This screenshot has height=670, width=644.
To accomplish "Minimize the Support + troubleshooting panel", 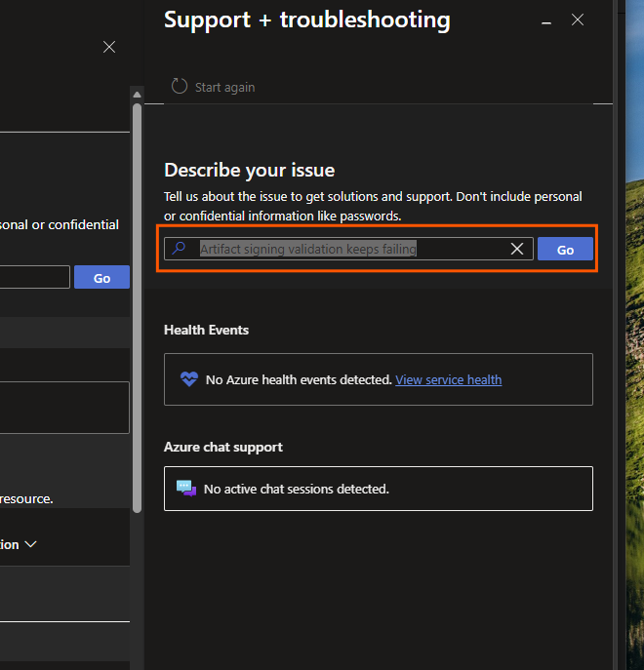I will (x=546, y=22).
